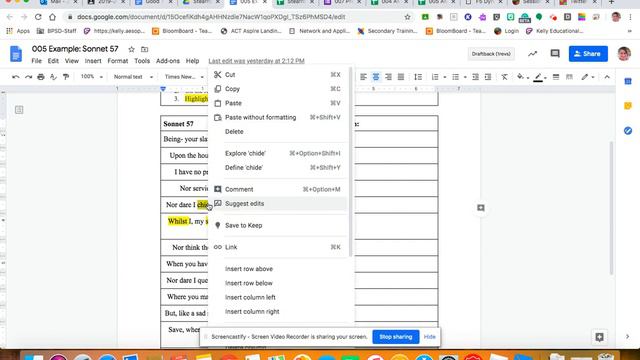640x360 pixels.
Task: Click Last edit was yesterday link
Action: click(x=256, y=61)
